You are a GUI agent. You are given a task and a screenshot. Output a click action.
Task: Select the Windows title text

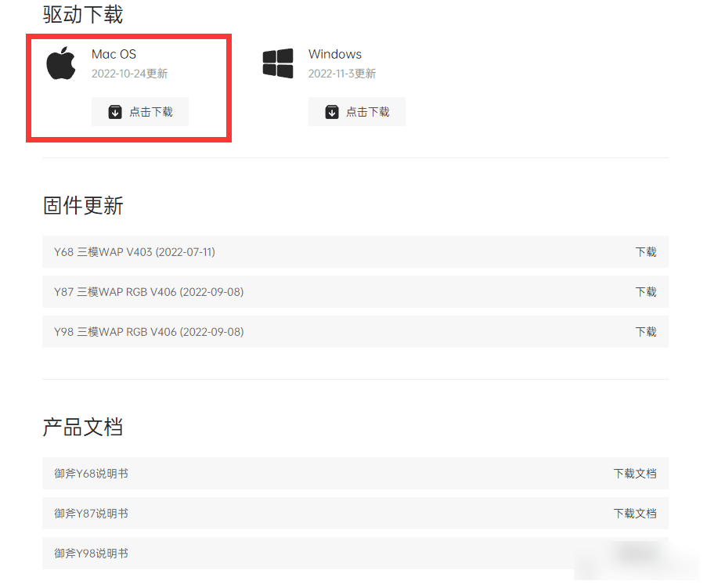click(x=334, y=54)
